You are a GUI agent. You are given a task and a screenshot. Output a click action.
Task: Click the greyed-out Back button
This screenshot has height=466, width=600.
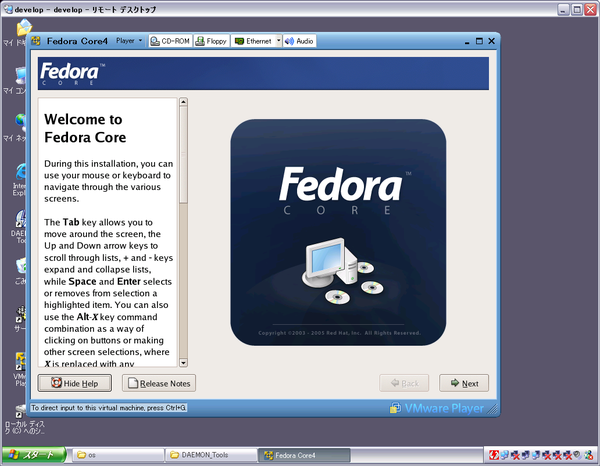click(404, 383)
